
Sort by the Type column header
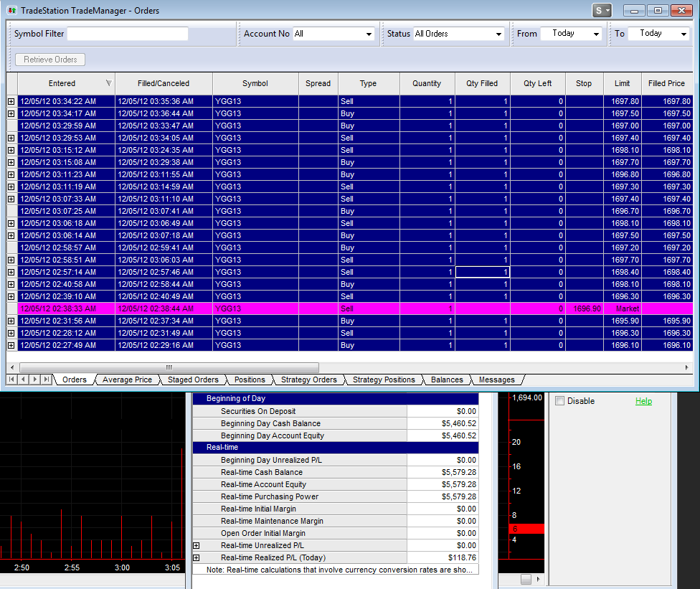[369, 83]
